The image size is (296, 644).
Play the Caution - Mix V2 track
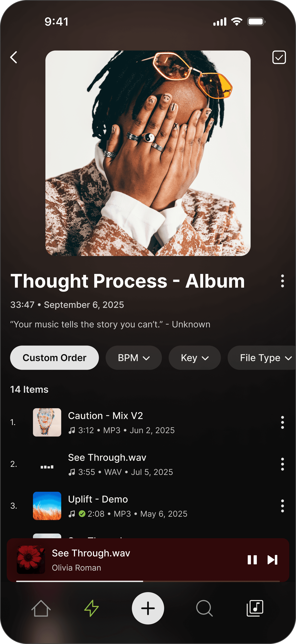pyautogui.click(x=121, y=422)
